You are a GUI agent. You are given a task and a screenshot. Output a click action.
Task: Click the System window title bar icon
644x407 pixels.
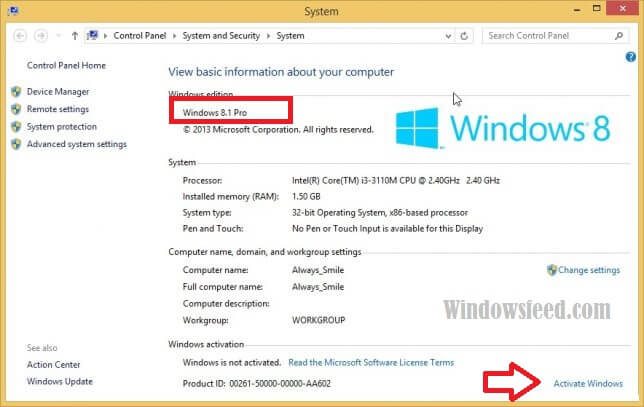click(x=13, y=10)
